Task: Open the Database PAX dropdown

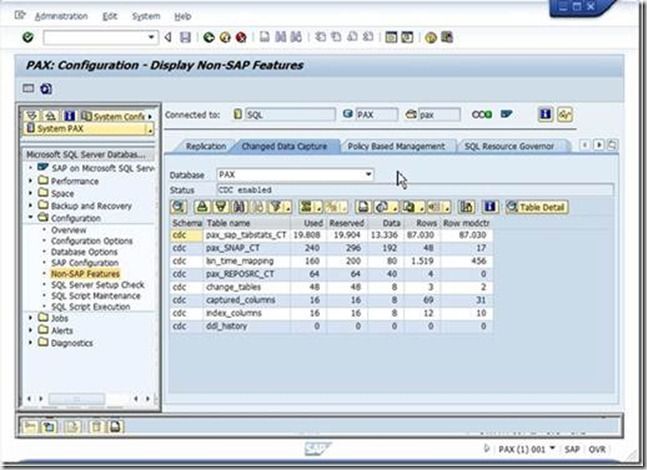Action: click(368, 175)
